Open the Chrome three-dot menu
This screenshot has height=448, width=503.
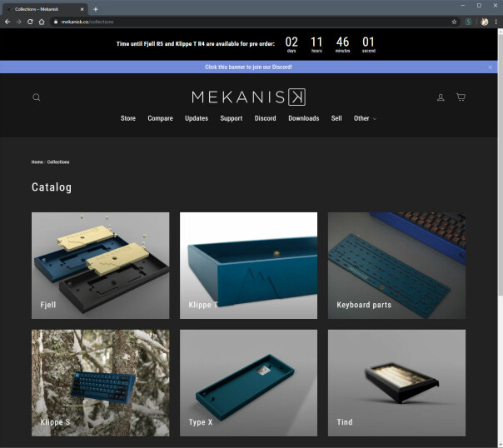496,22
